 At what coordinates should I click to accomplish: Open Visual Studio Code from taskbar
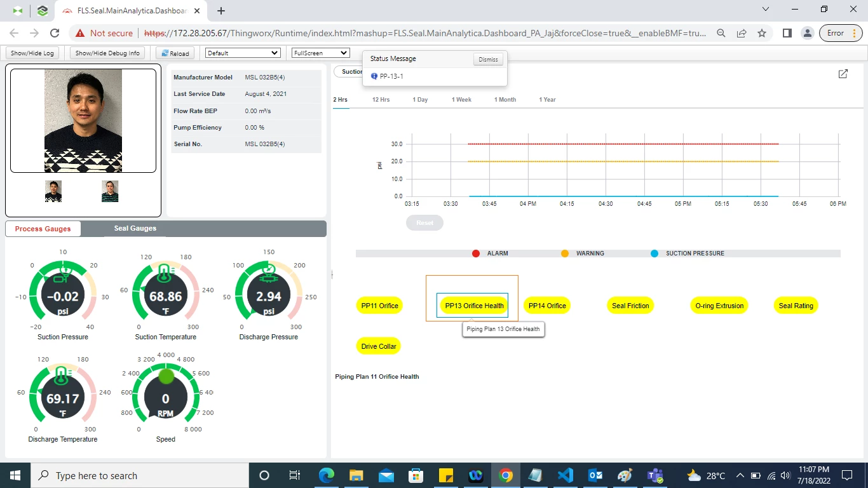coord(566,475)
